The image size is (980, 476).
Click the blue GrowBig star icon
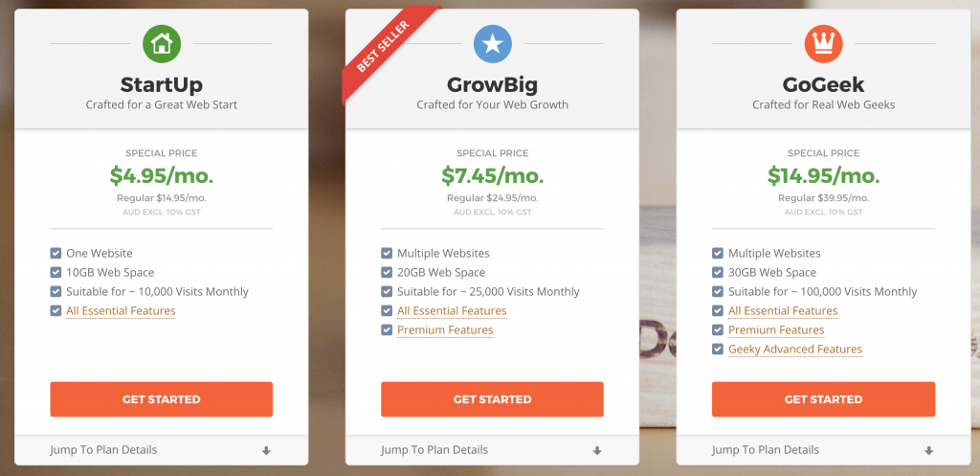493,44
